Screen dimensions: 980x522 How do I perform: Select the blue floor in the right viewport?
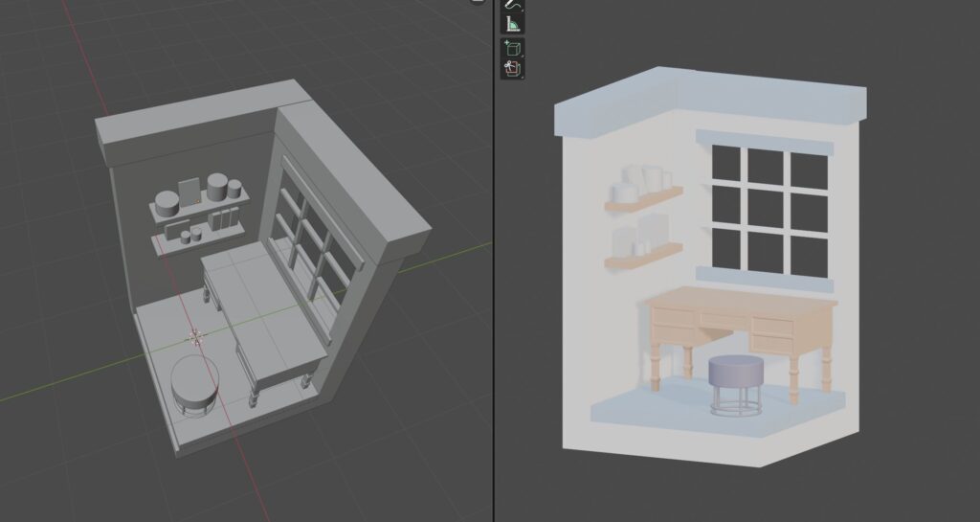[670, 410]
